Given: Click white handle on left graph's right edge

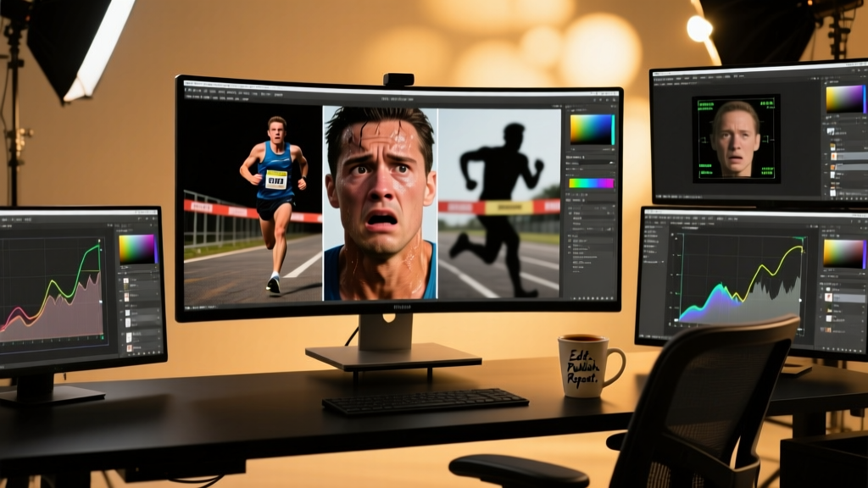Looking at the screenshot, I should [x=101, y=302].
